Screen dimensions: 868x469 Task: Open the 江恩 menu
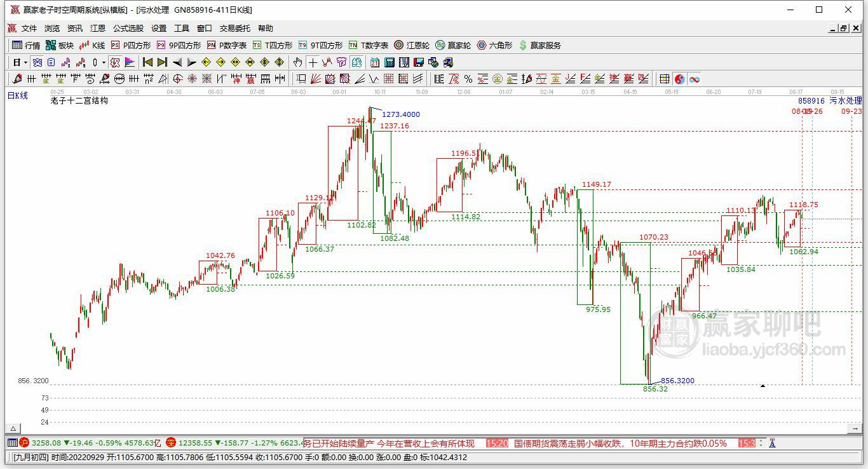98,29
